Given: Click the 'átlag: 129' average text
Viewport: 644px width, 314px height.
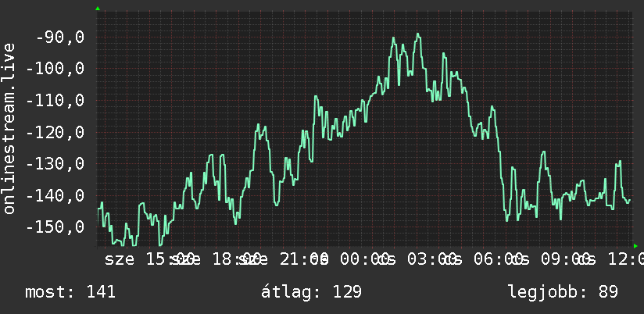Looking at the screenshot, I should click(x=311, y=292).
